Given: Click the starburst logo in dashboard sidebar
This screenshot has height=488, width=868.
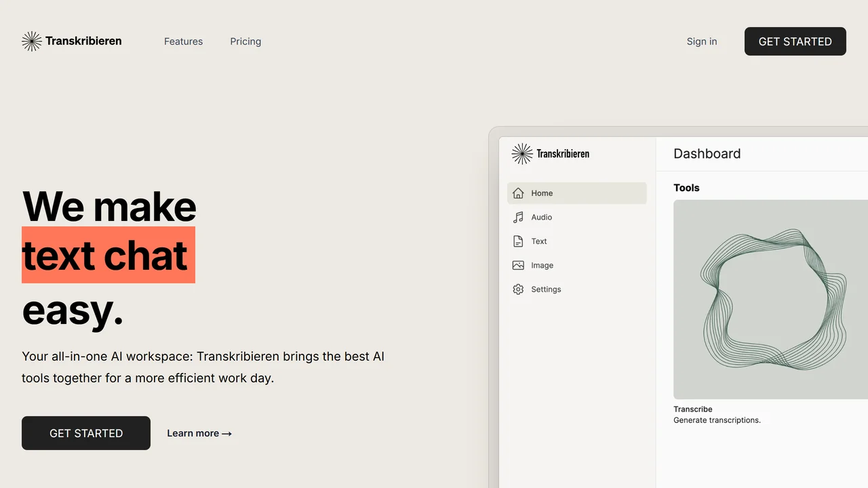Looking at the screenshot, I should coord(521,154).
